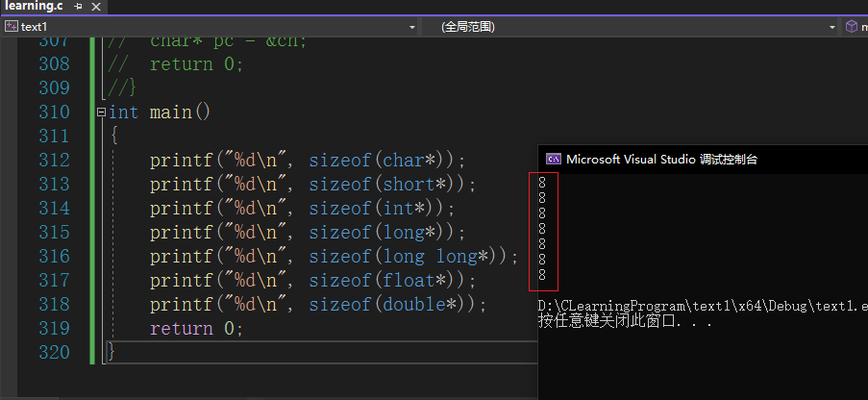This screenshot has width=868, height=400.
Task: Click line number 320 in the margin
Action: coord(54,352)
